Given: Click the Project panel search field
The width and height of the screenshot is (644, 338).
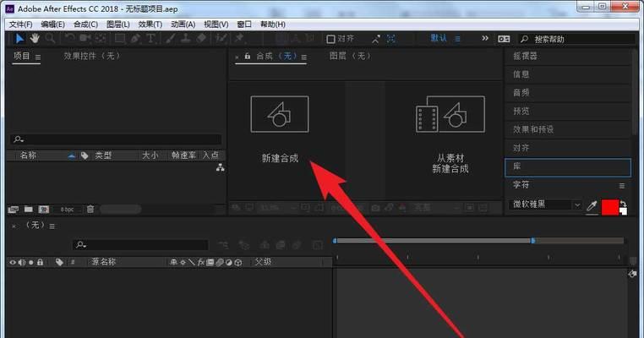Looking at the screenshot, I should [116, 139].
